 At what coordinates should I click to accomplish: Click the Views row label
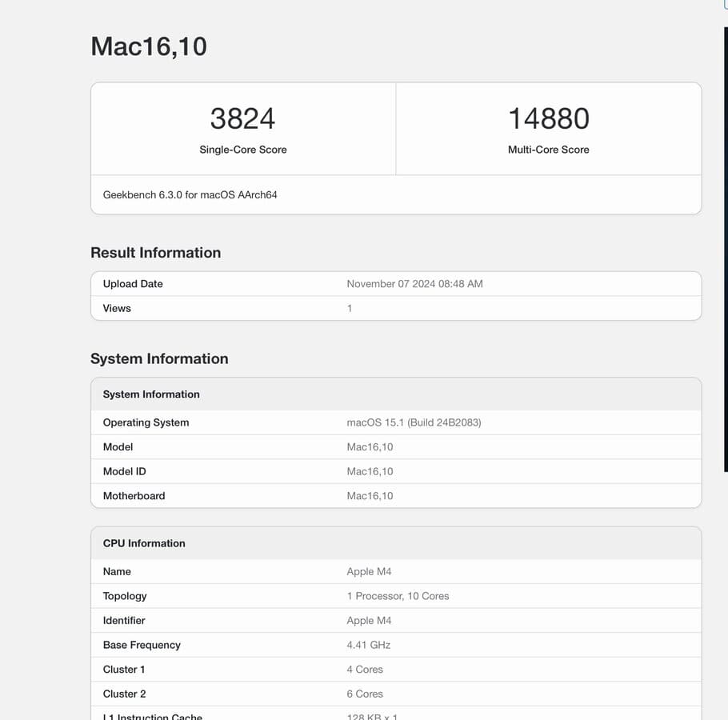click(x=117, y=308)
